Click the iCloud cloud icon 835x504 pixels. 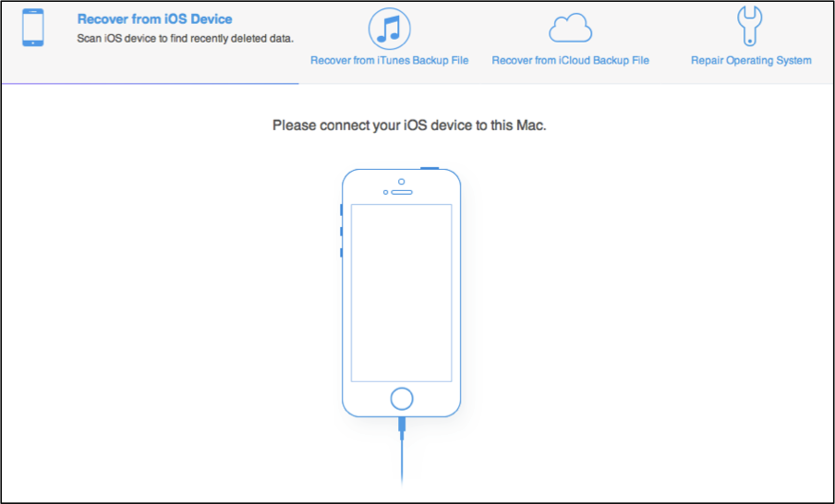click(570, 29)
